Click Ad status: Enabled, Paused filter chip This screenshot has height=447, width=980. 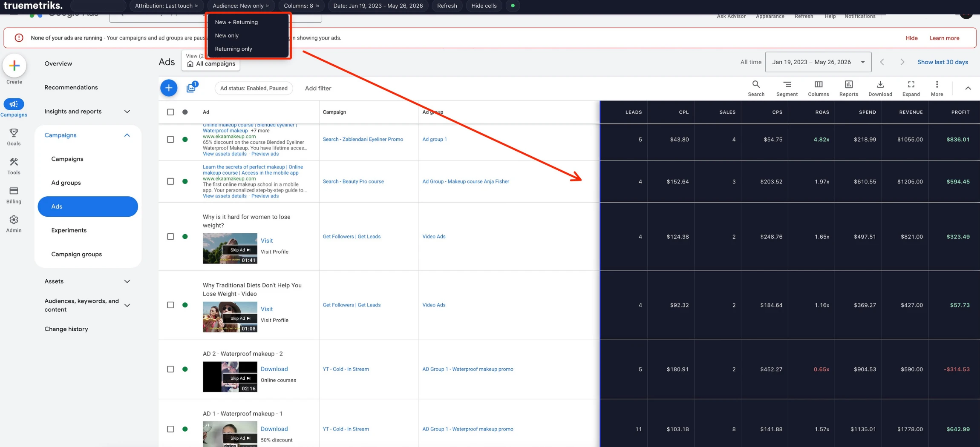[254, 88]
